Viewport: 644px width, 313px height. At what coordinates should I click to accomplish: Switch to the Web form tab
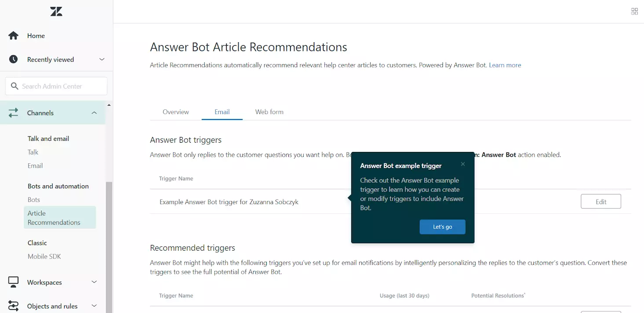click(269, 112)
